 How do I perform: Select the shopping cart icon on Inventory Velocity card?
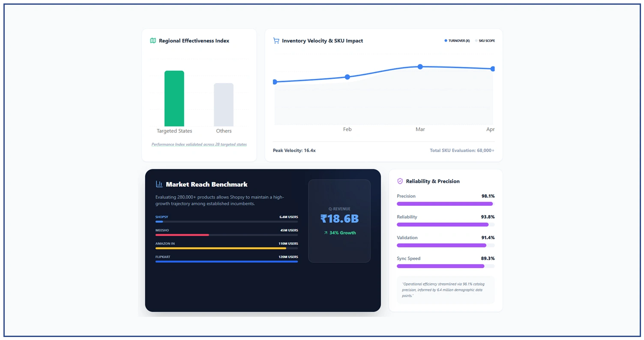(x=276, y=40)
